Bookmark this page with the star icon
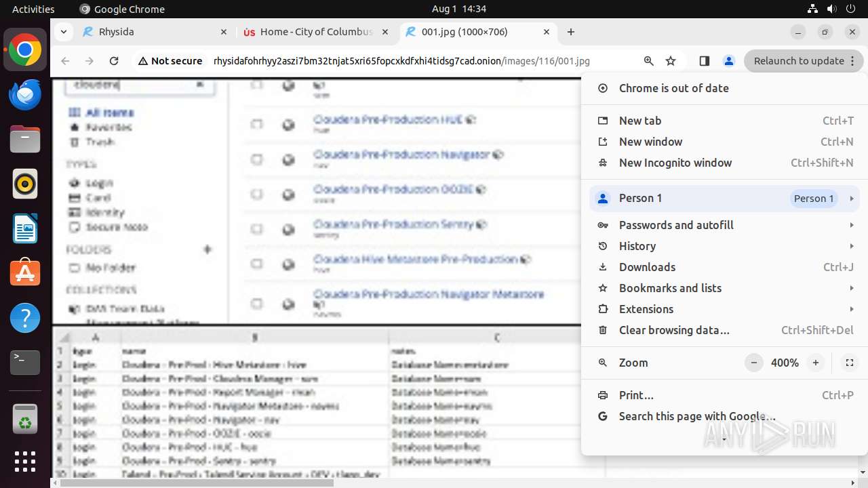Image resolution: width=868 pixels, height=488 pixels. (x=671, y=61)
